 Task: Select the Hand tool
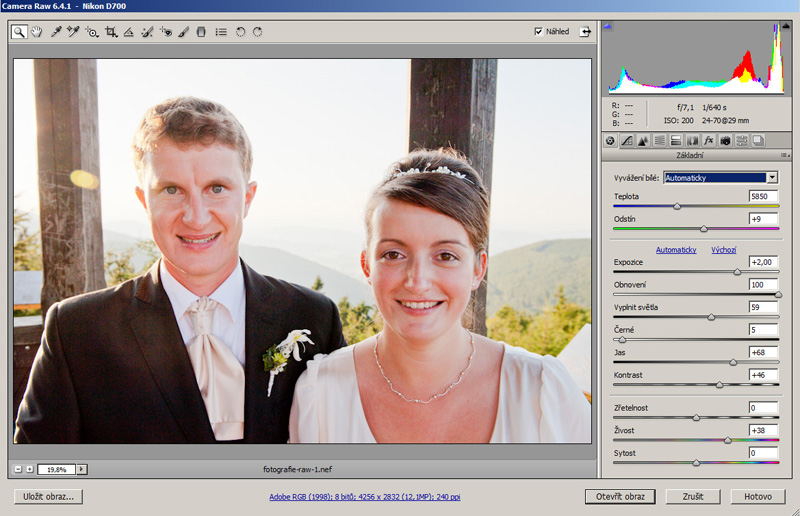click(37, 32)
